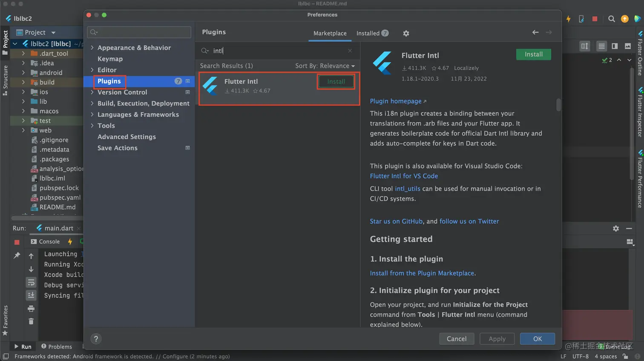
Task: Expand Appearance & Behavior settings
Action: [x=92, y=48]
